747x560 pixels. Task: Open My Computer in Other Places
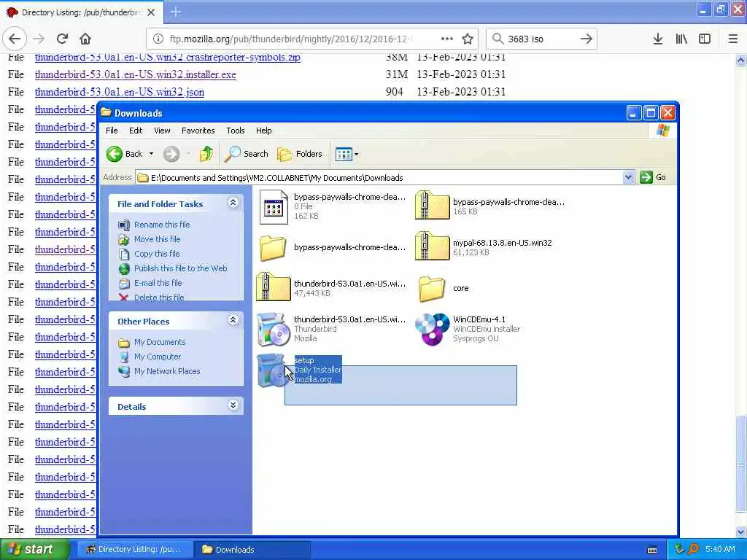tap(158, 357)
